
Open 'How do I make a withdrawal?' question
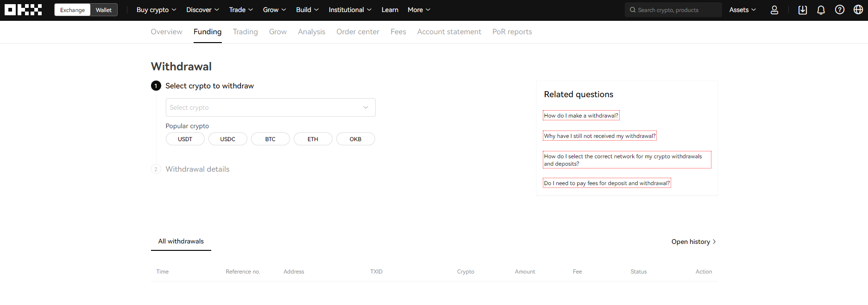(x=581, y=116)
